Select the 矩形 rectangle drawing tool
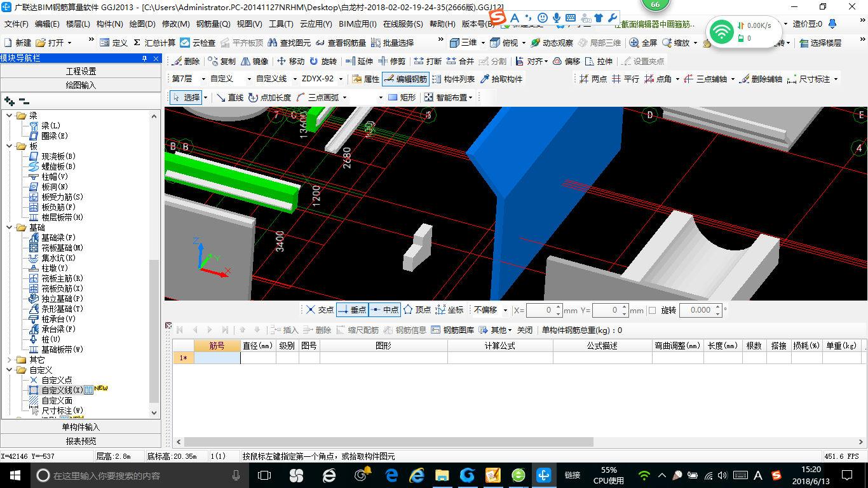 (402, 97)
